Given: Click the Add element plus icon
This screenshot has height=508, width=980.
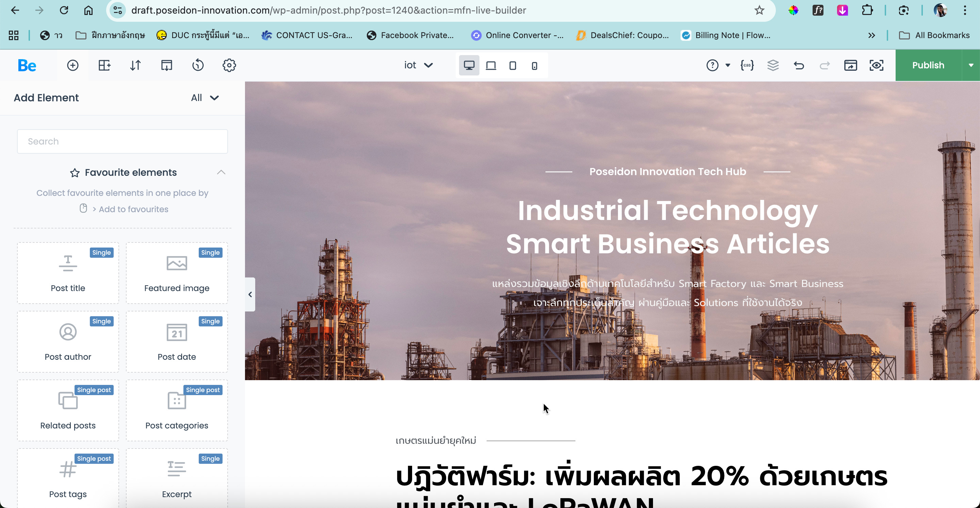Looking at the screenshot, I should coord(73,65).
